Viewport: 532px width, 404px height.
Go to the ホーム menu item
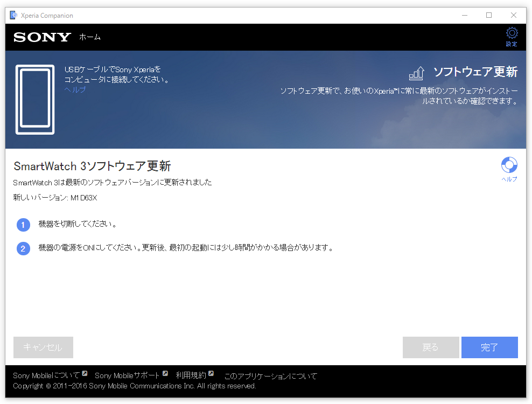pos(90,37)
